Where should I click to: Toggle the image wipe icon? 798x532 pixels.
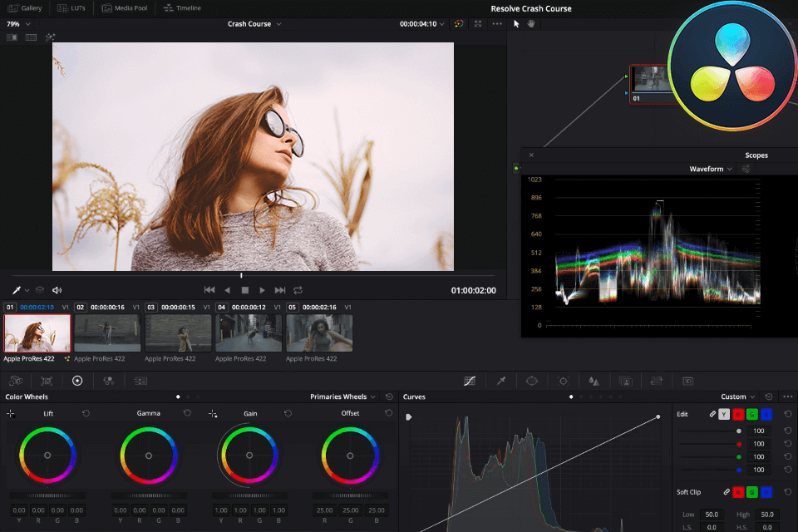(x=12, y=37)
